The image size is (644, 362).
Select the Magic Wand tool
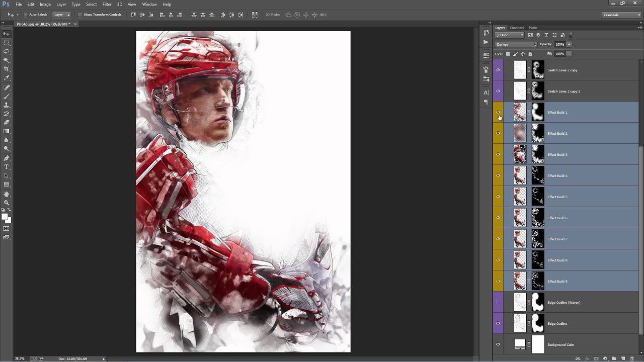pyautogui.click(x=7, y=60)
